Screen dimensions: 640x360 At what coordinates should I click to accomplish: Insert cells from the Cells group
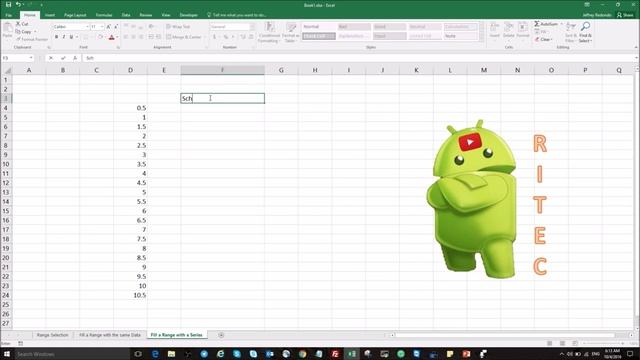coord(495,31)
